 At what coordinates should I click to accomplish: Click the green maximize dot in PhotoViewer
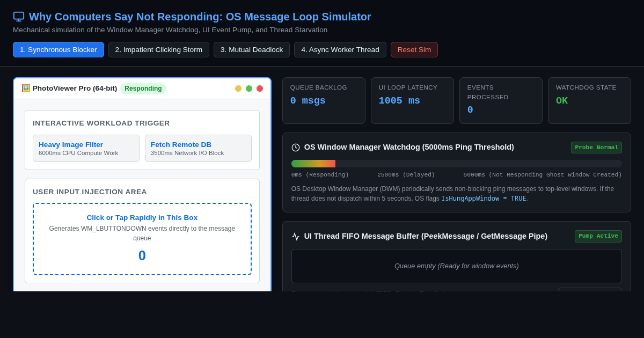(249, 89)
